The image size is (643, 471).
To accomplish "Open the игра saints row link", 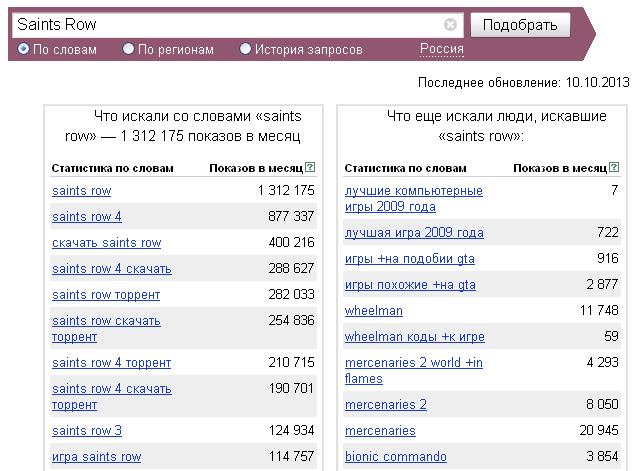I will [96, 457].
